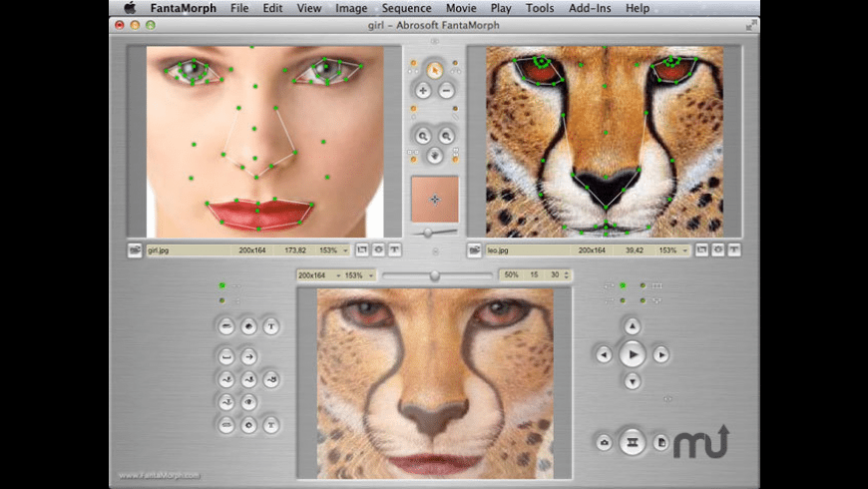Select the hand pan tool in center panel
The width and height of the screenshot is (868, 489).
[435, 156]
